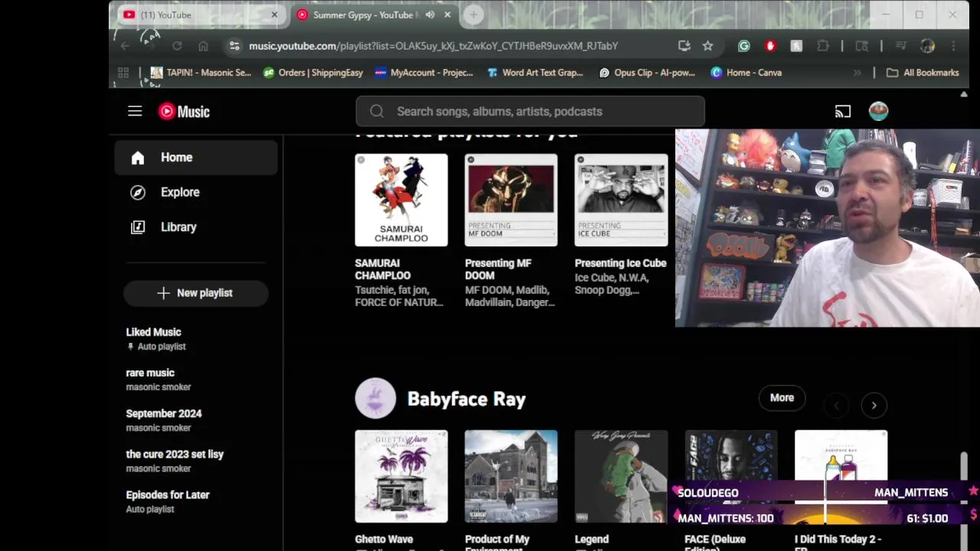
Task: Expand hidden bookmarks chevron
Action: click(857, 73)
